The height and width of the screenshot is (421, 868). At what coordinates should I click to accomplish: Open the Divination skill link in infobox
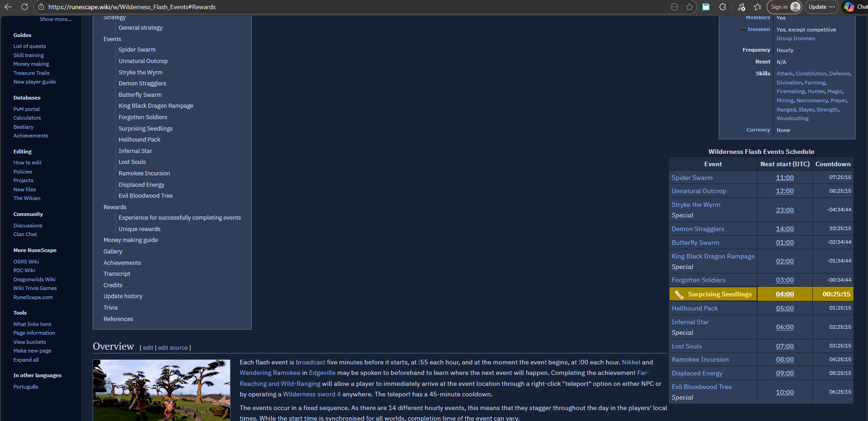click(789, 83)
